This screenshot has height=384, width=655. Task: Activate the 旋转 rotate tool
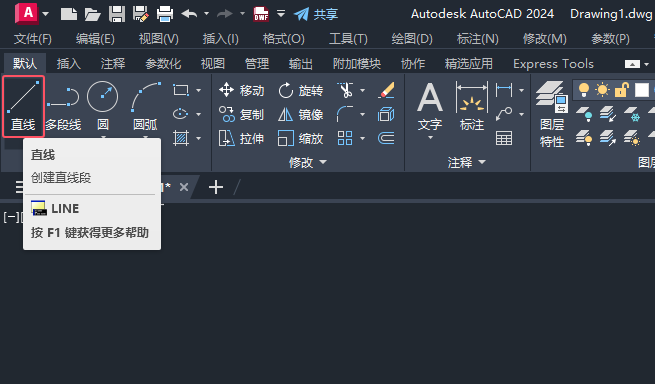[301, 90]
